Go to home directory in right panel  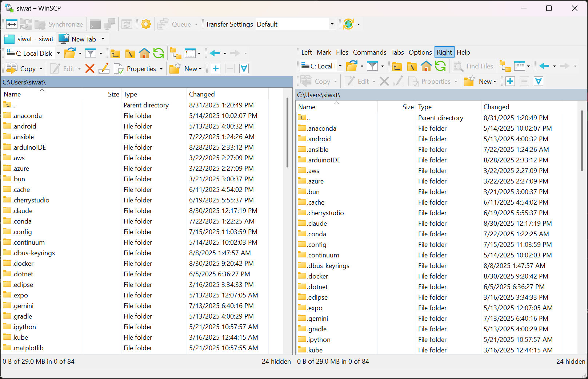point(426,66)
